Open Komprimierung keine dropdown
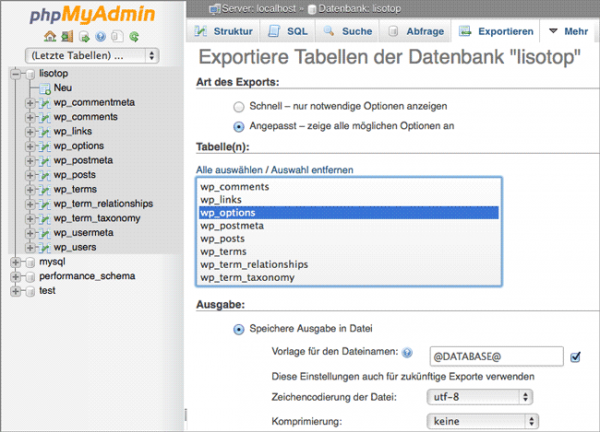Image resolution: width=600 pixels, height=432 pixels. click(x=483, y=421)
